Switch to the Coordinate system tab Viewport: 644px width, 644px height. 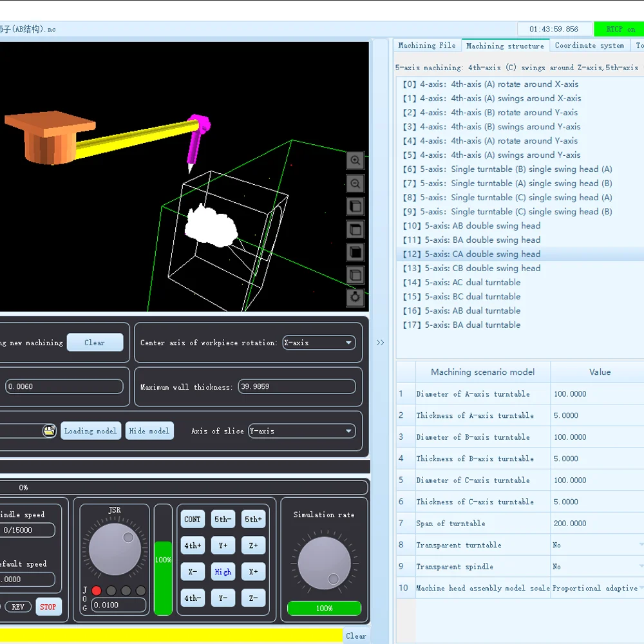(589, 46)
